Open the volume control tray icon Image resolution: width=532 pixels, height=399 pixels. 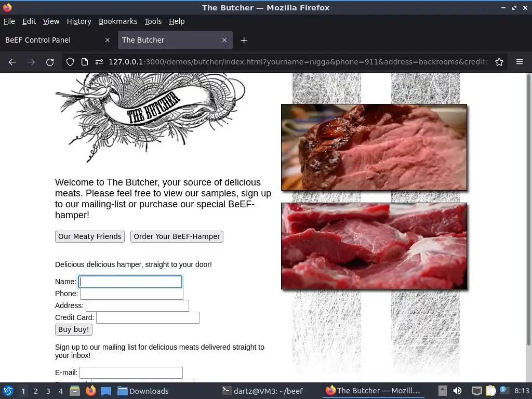457,391
